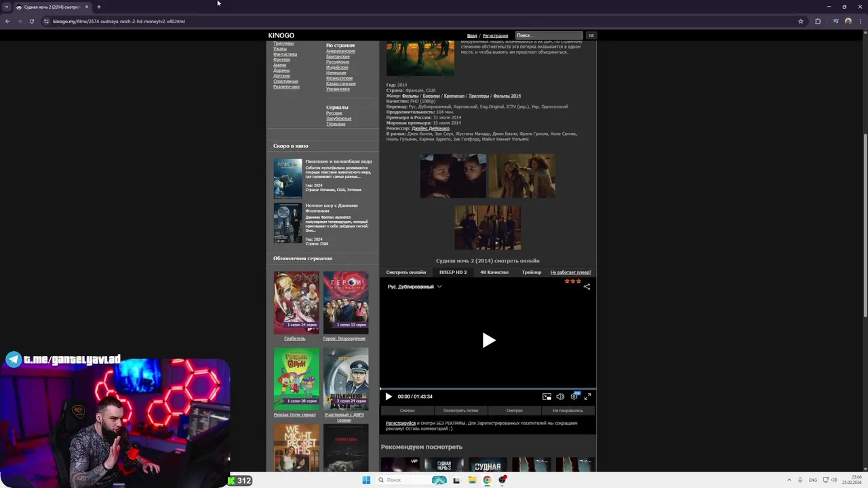868x488 pixels.
Task: Mark the film as Смотрю
Action: [x=408, y=410]
